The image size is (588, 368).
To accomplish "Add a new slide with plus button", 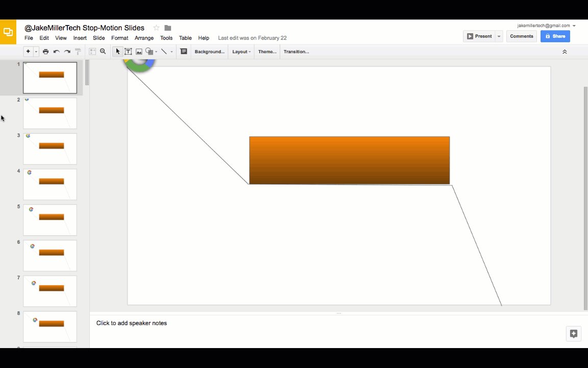I will point(28,52).
